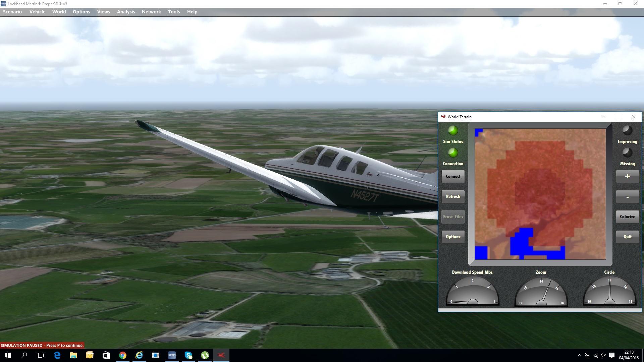The height and width of the screenshot is (362, 644).
Task: Click the battery tray icon
Action: 588,355
